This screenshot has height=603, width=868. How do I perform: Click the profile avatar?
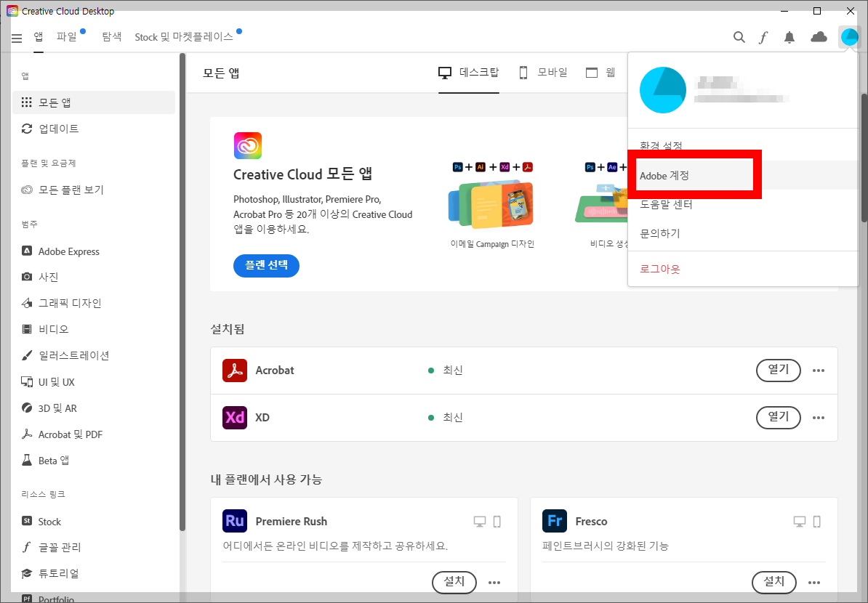click(x=849, y=36)
